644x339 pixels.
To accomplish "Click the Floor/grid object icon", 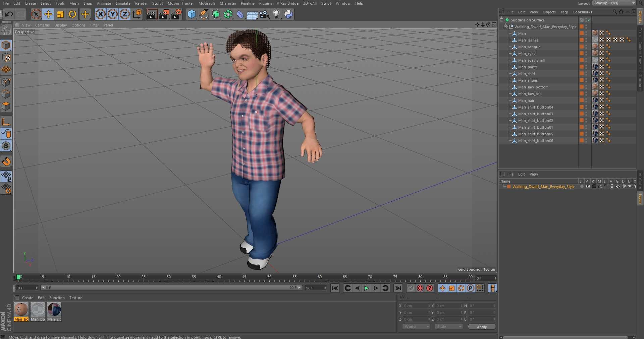I will pyautogui.click(x=252, y=14).
